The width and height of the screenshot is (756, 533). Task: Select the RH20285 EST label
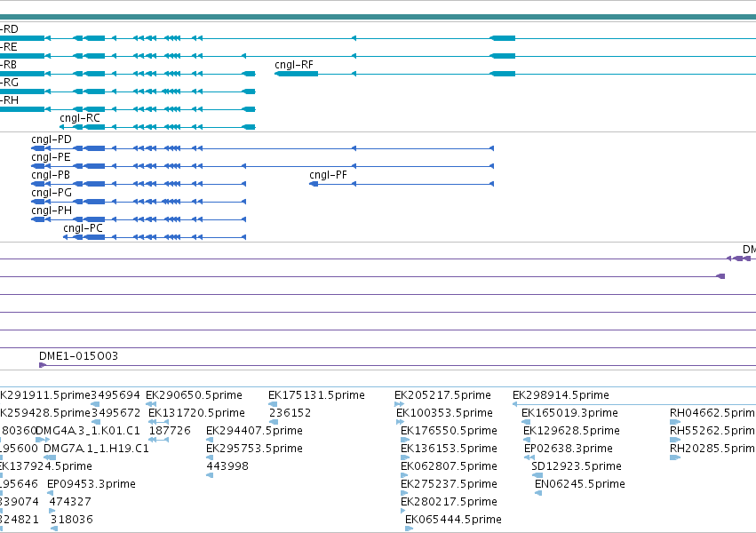pos(712,449)
